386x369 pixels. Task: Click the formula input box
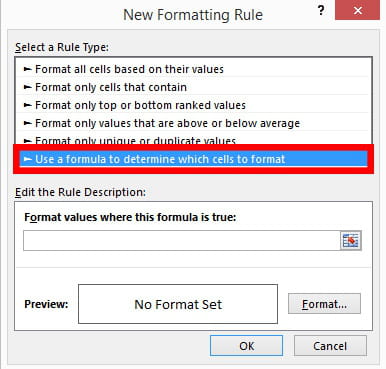pyautogui.click(x=182, y=240)
